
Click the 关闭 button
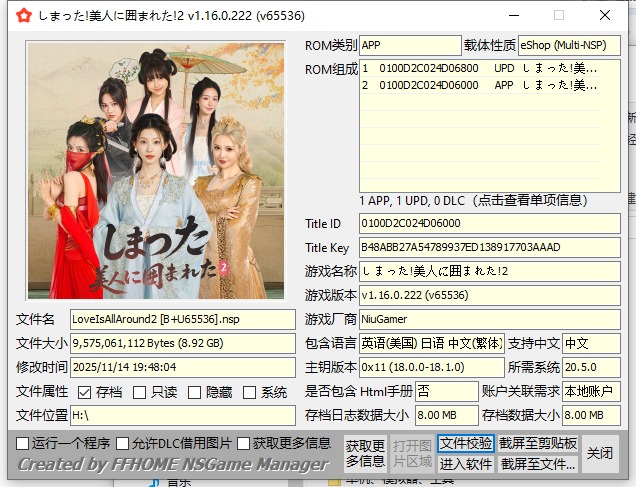(x=600, y=453)
